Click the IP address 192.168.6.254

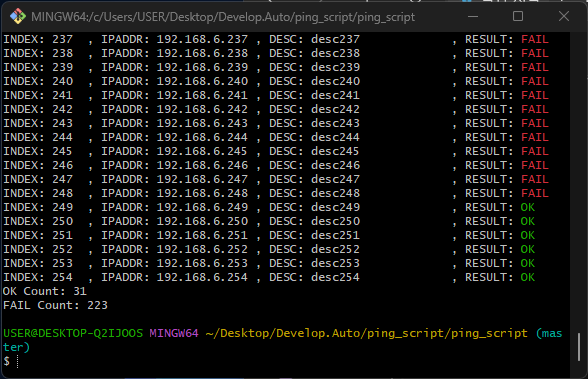pos(202,277)
